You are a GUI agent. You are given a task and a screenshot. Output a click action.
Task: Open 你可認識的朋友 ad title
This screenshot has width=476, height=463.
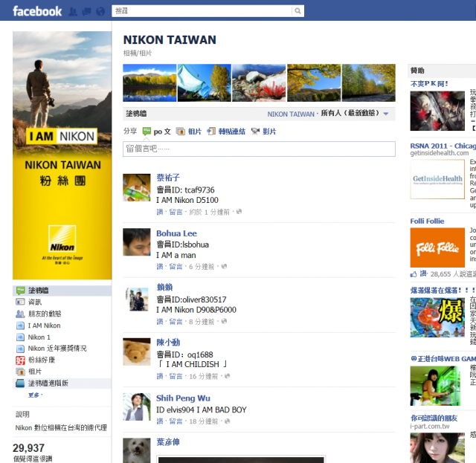[434, 418]
